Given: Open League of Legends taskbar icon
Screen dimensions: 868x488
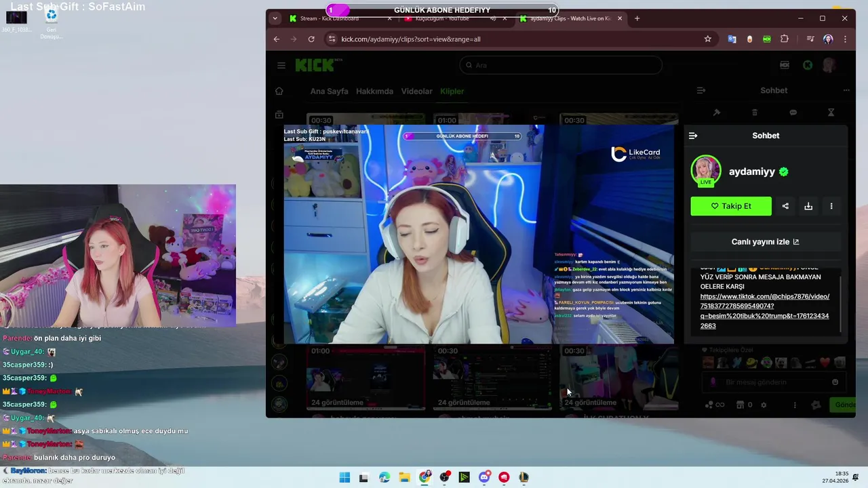Looking at the screenshot, I should (x=524, y=477).
